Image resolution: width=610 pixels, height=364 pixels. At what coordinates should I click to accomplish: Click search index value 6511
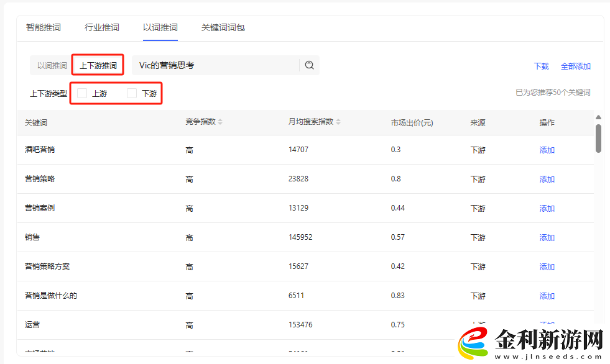pyautogui.click(x=296, y=295)
